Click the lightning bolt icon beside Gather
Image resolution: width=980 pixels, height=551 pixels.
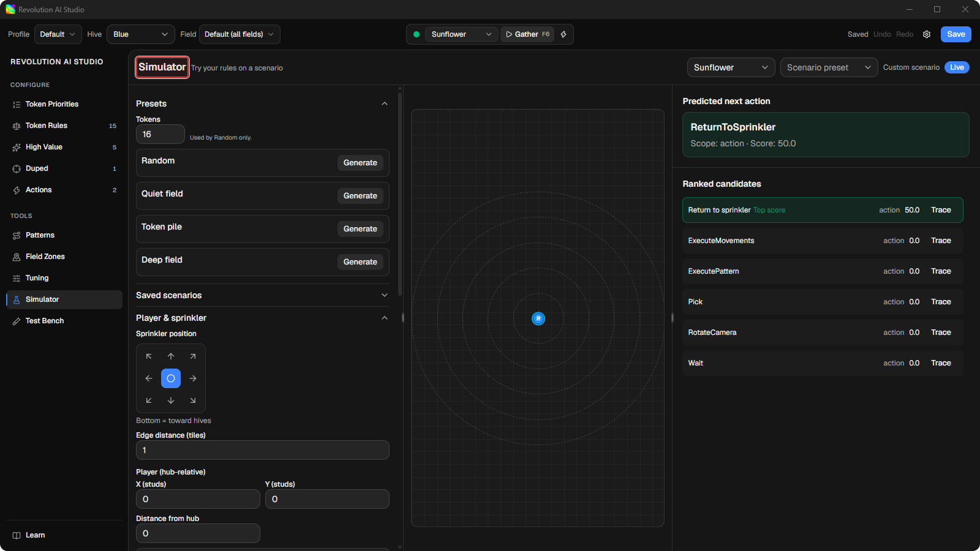(x=563, y=34)
